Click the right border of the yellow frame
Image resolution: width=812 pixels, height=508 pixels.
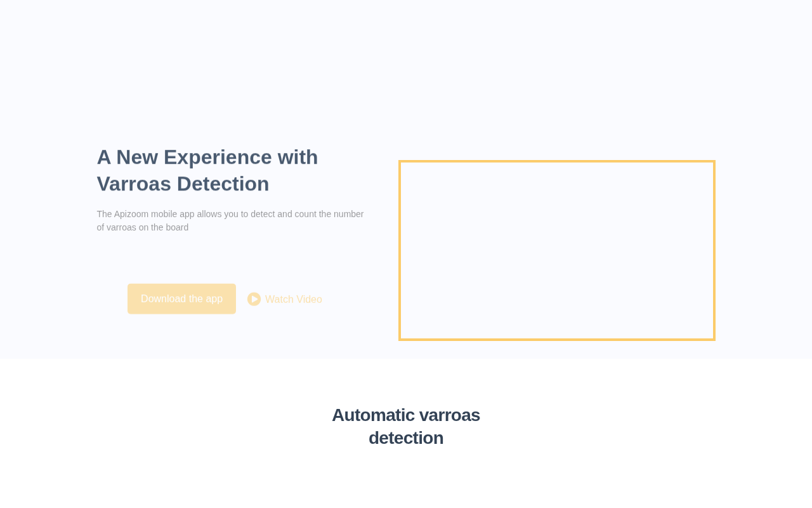point(714,251)
